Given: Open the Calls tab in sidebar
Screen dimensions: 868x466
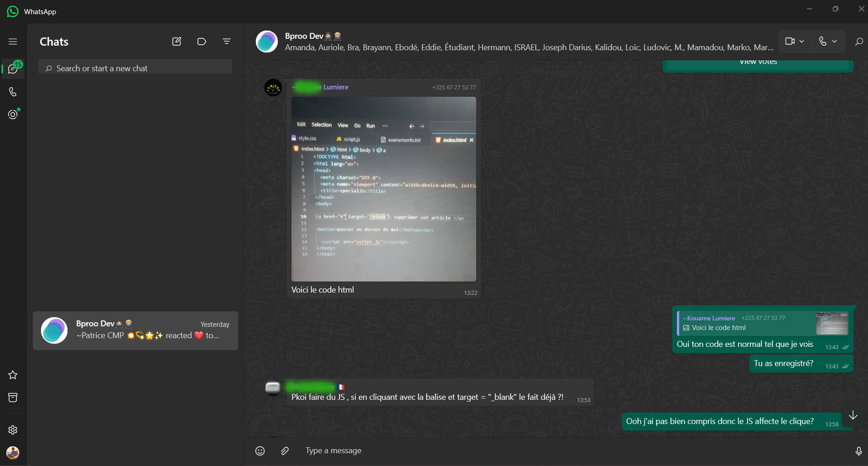Looking at the screenshot, I should click(13, 92).
